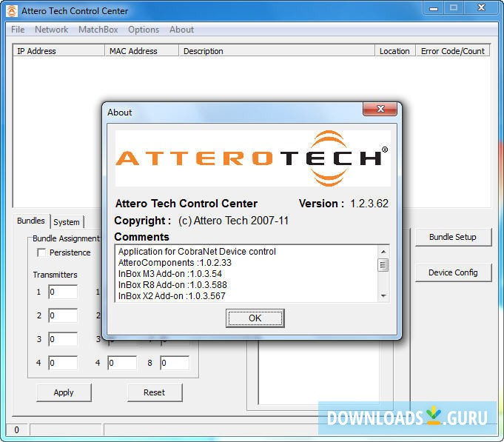Click the Comments scrollbar up arrow

[x=383, y=252]
